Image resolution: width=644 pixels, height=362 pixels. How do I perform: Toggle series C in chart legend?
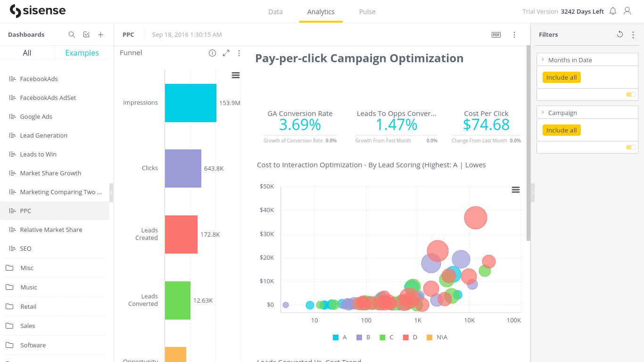(x=387, y=337)
